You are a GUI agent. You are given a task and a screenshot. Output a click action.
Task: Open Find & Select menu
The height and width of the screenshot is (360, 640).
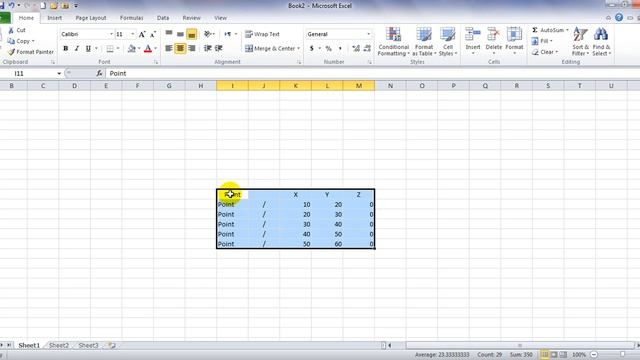601,42
